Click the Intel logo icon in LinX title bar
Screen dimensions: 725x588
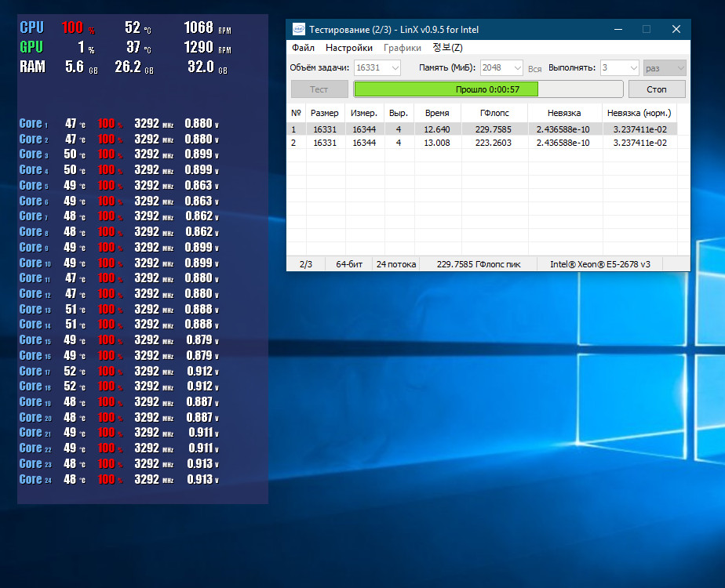299,30
